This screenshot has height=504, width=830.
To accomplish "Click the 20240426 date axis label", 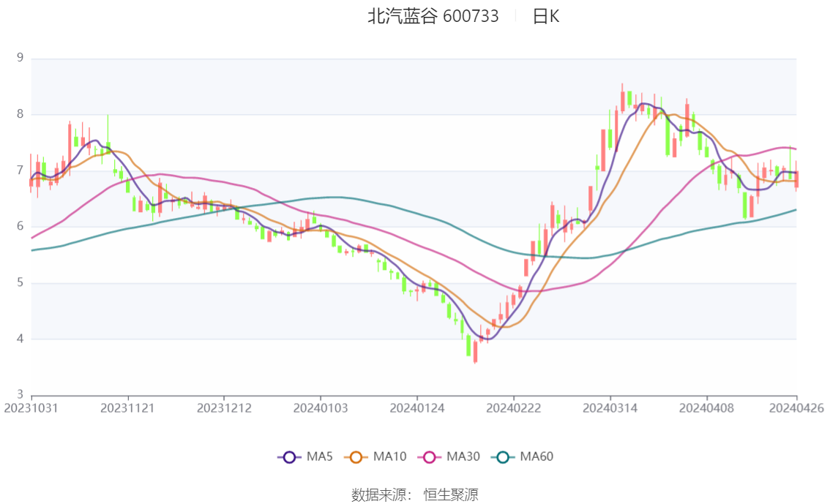I will (x=796, y=408).
